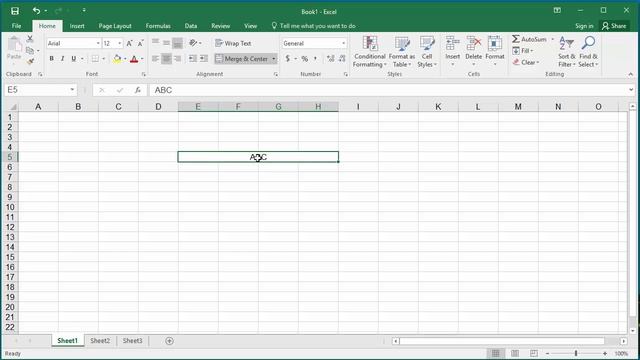Open the Fill button

[x=523, y=51]
